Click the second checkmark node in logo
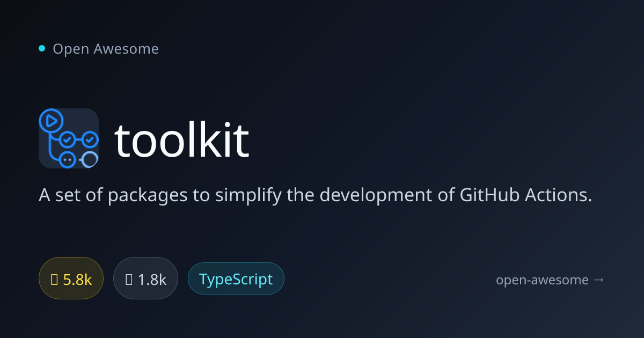Image resolution: width=644 pixels, height=338 pixels. point(90,140)
